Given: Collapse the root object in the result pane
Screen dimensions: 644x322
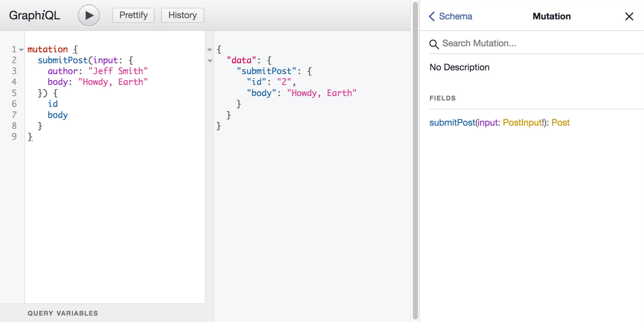Looking at the screenshot, I should (x=210, y=50).
